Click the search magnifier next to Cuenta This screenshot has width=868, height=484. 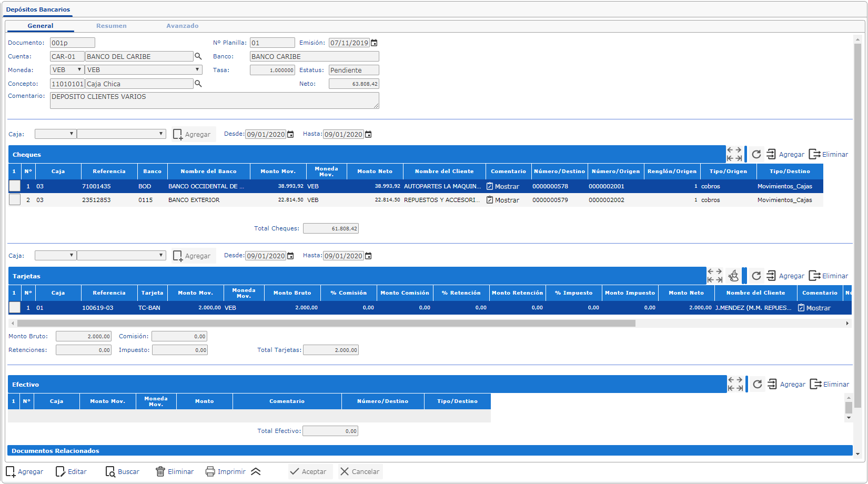(198, 56)
